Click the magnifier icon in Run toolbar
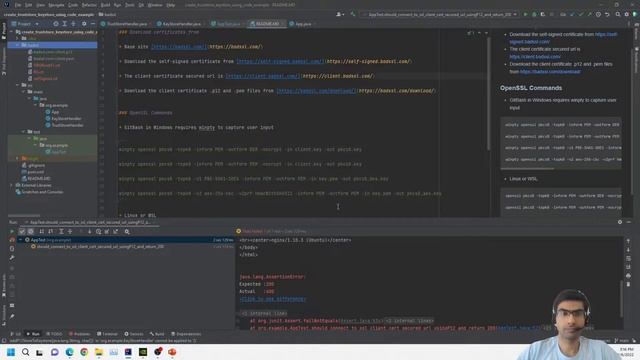 click(x=127, y=231)
